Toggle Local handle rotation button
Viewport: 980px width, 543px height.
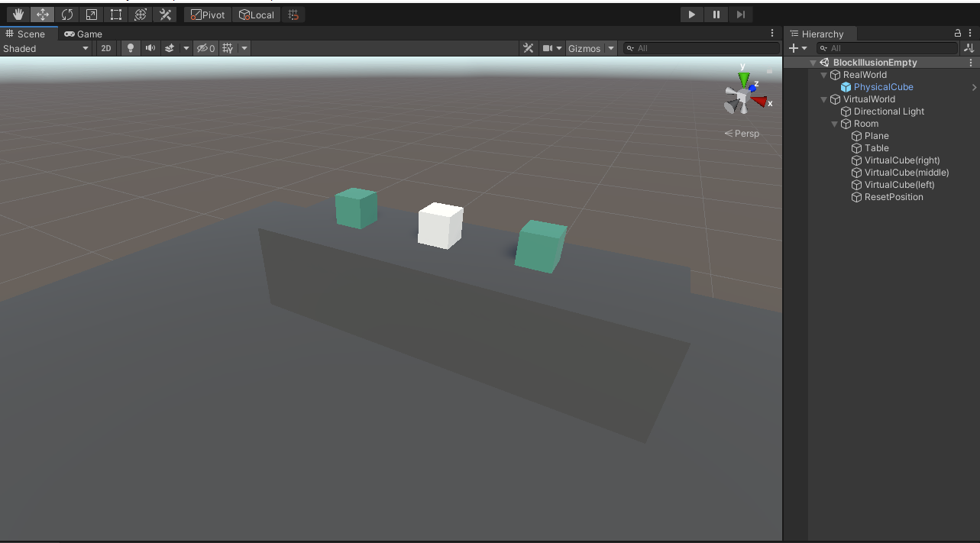pyautogui.click(x=257, y=15)
